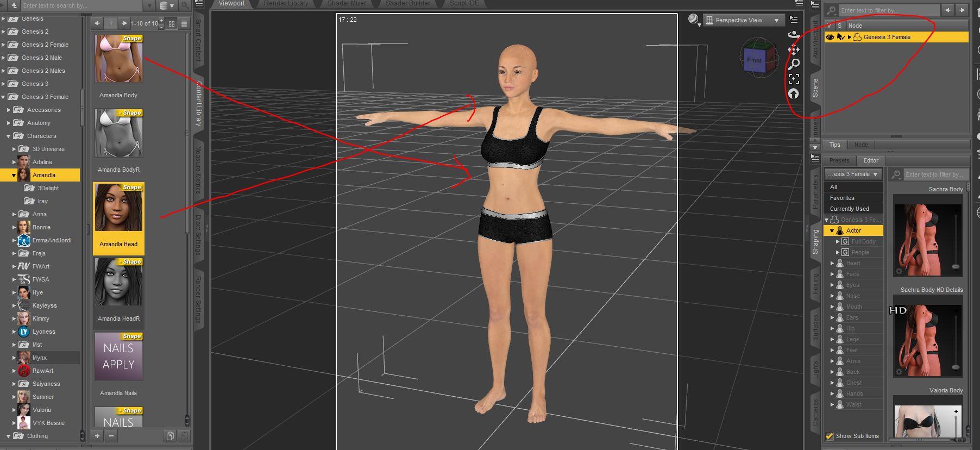Select the pan view control icon
This screenshot has width=980, height=450.
coord(794,50)
